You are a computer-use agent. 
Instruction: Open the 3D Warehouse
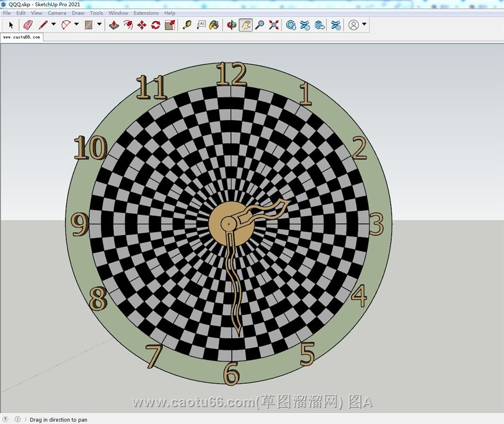pos(291,25)
